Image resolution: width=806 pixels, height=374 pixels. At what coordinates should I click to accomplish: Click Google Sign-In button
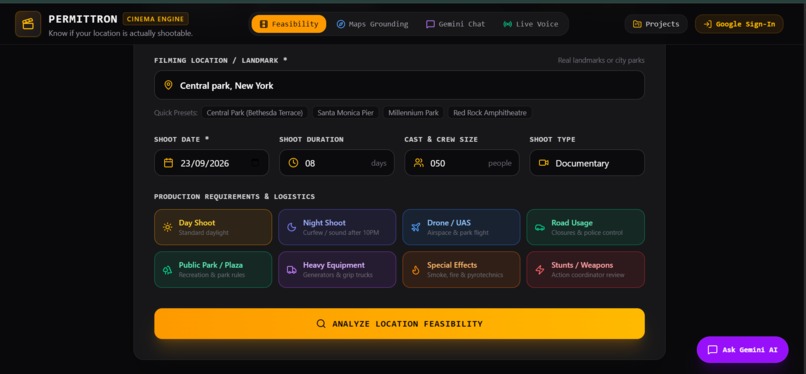[x=739, y=24]
